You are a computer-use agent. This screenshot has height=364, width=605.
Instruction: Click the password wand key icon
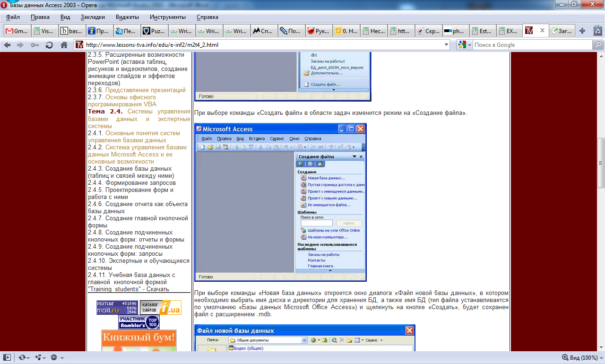(x=35, y=45)
